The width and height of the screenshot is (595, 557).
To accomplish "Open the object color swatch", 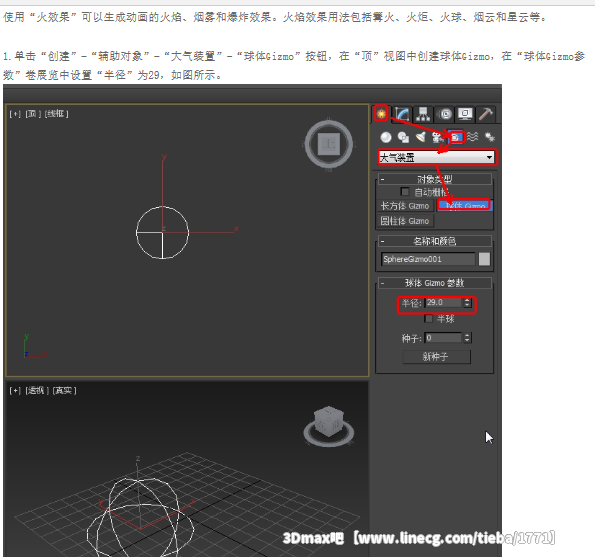I will [x=484, y=259].
